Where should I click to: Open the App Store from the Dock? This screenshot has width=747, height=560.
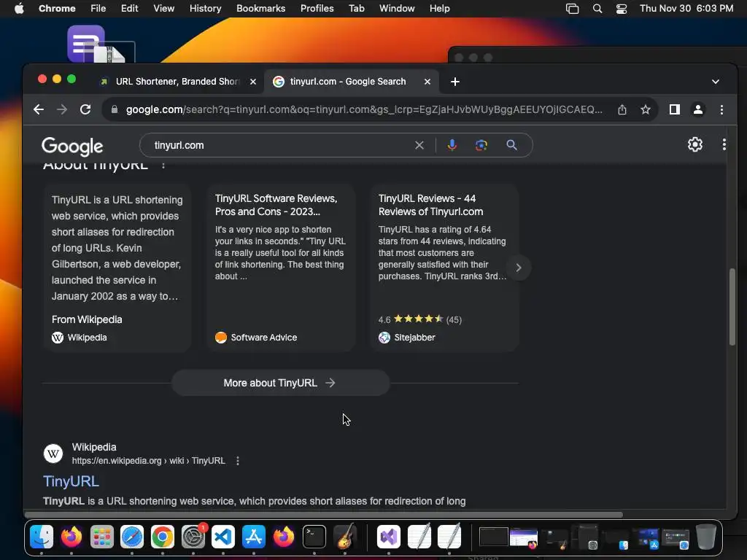point(253,537)
